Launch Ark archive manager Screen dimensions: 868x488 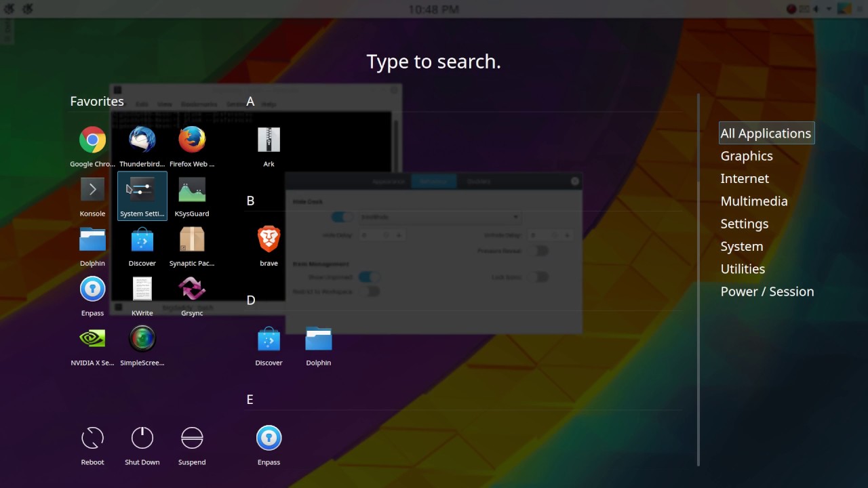pos(269,146)
